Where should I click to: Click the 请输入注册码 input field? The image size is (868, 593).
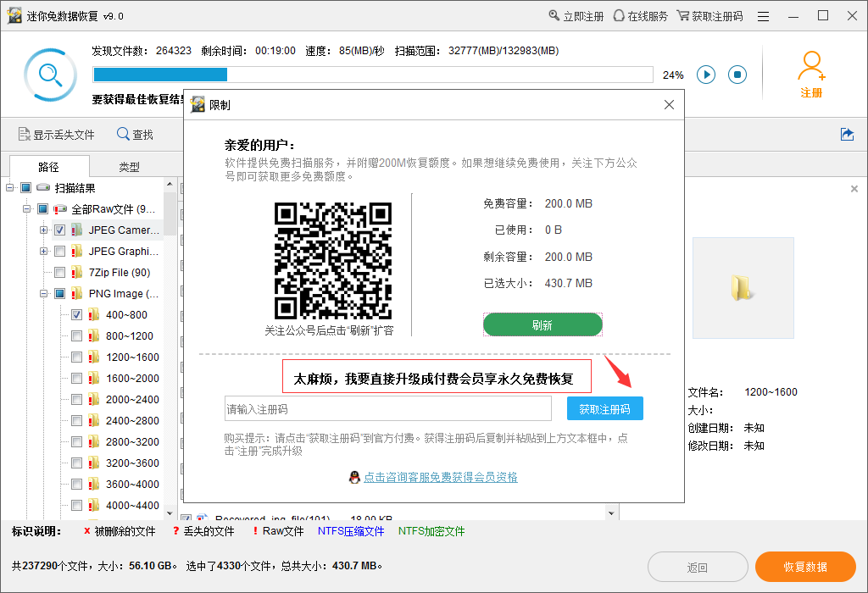point(387,409)
